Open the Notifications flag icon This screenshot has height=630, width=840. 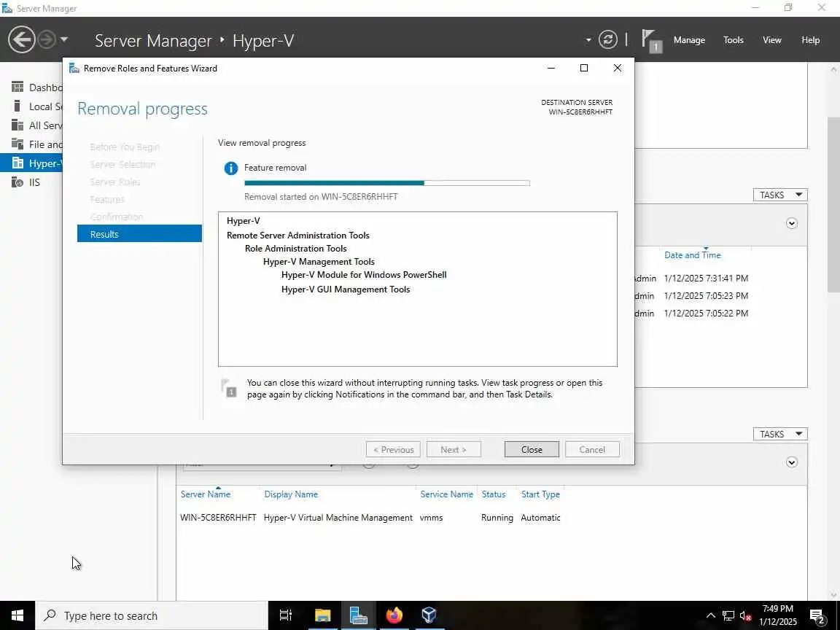(x=651, y=41)
